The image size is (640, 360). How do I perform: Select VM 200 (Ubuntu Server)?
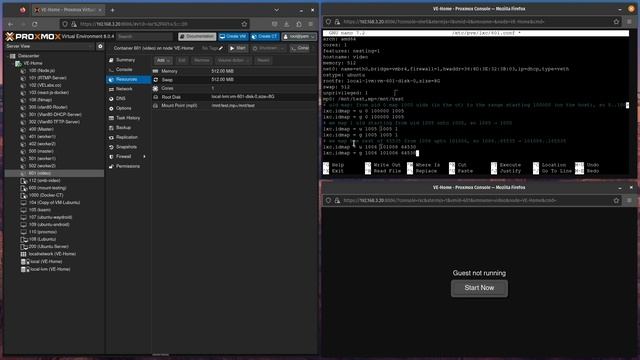(49, 247)
